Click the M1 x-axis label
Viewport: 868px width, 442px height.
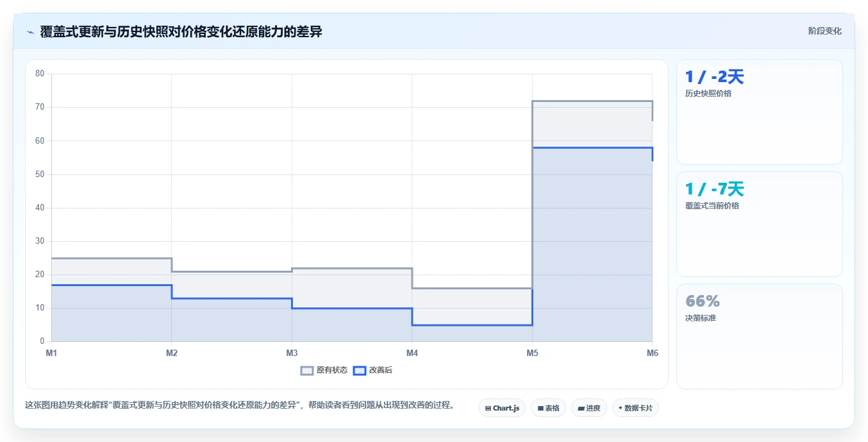[x=52, y=353]
